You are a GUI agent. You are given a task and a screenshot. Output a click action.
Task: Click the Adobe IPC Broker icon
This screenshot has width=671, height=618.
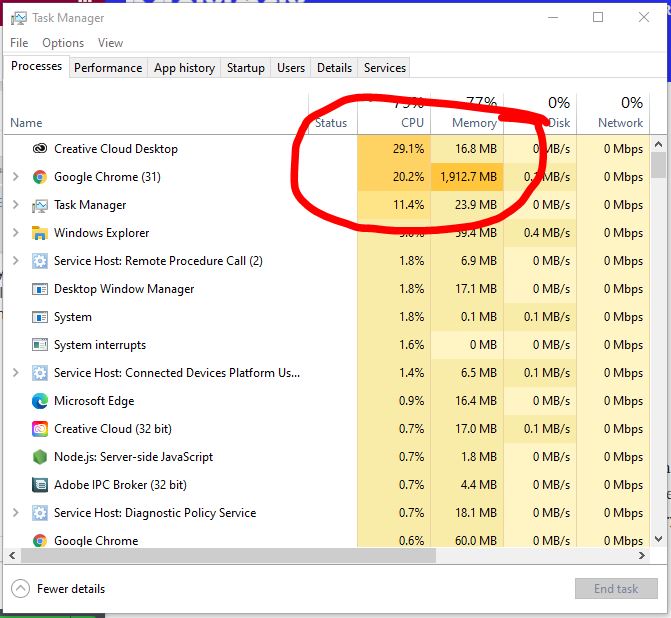[x=40, y=485]
